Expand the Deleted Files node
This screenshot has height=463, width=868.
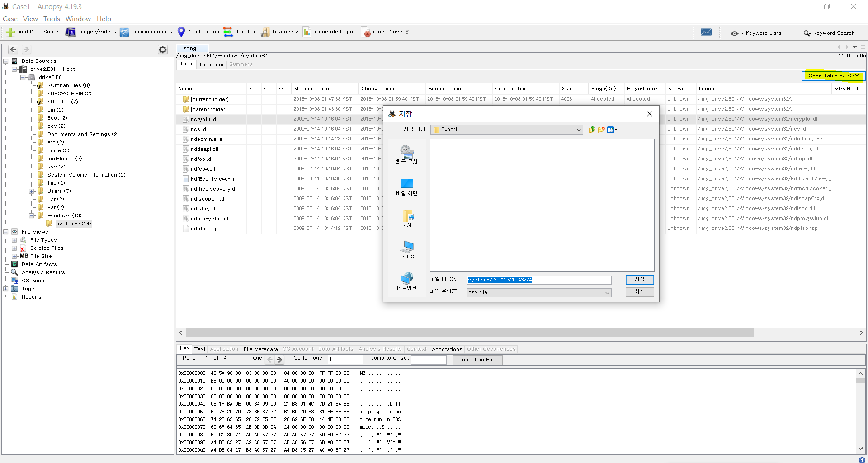pos(14,248)
